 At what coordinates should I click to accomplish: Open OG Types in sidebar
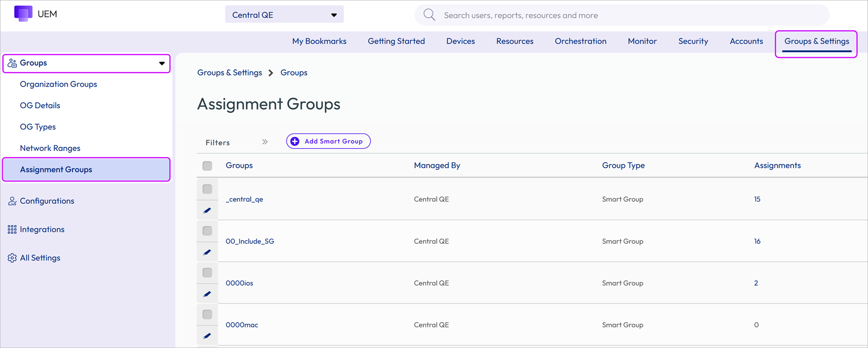coord(38,127)
